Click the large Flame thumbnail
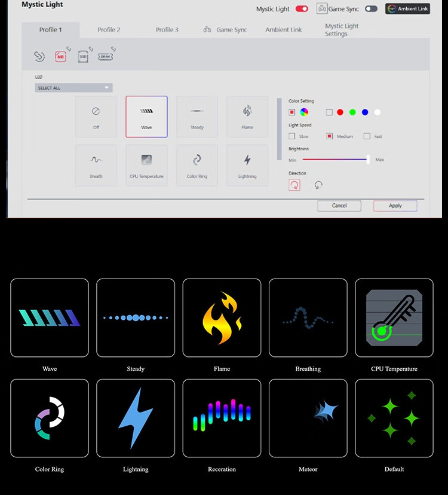 [x=222, y=317]
